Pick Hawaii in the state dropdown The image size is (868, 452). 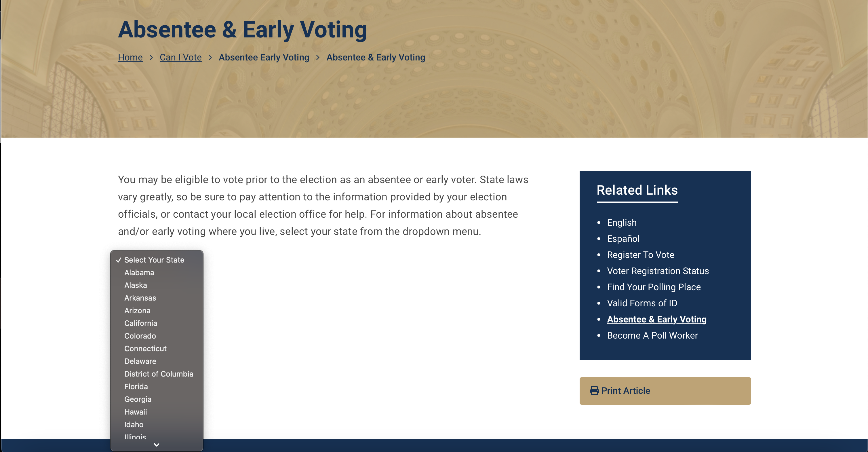point(136,412)
